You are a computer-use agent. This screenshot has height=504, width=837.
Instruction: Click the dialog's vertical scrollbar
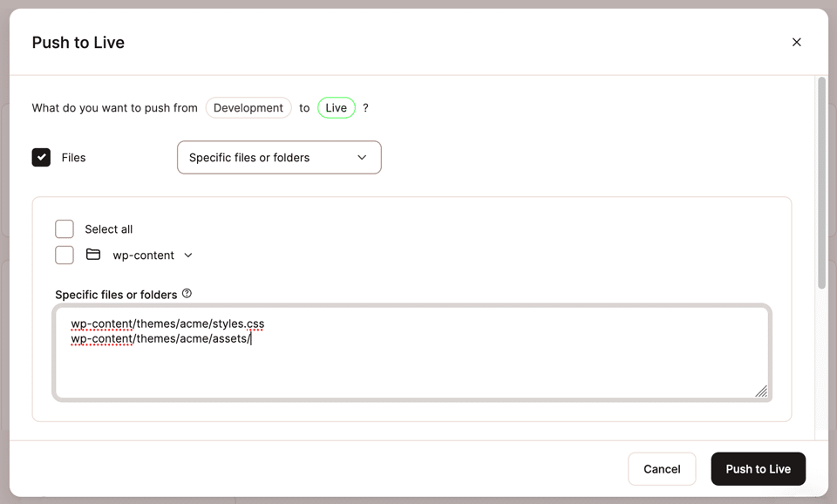pyautogui.click(x=821, y=183)
